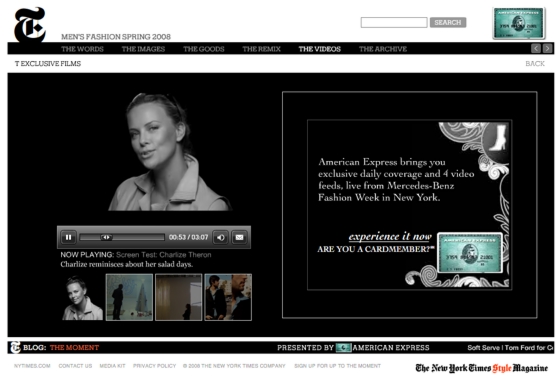
Task: Pause the video with the pause button
Action: 68,238
